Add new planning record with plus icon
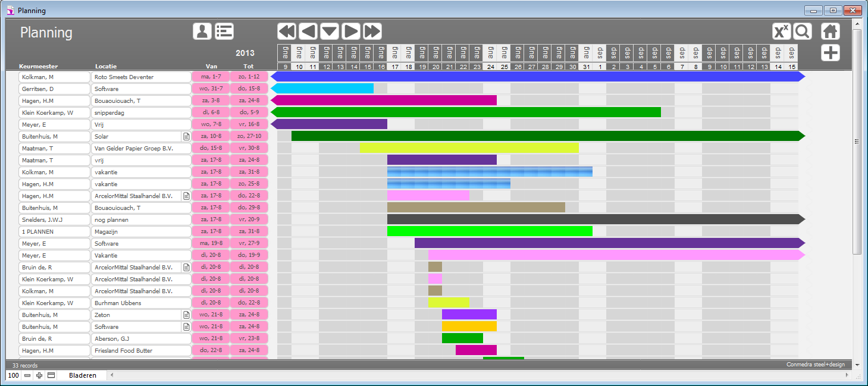This screenshot has height=386, width=868. click(x=831, y=52)
